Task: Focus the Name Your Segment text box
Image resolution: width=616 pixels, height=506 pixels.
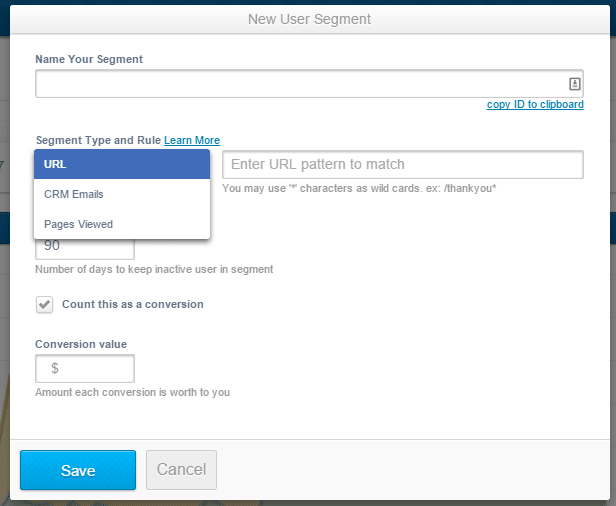Action: [309, 84]
